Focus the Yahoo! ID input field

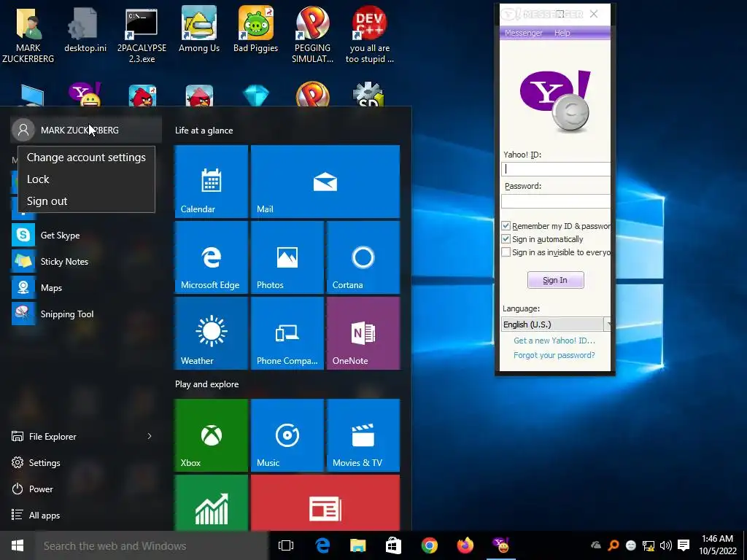click(556, 169)
